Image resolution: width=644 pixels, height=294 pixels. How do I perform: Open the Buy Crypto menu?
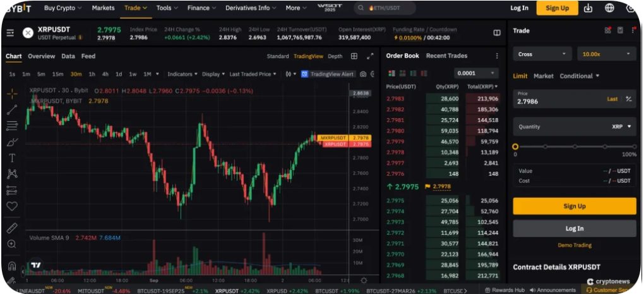pyautogui.click(x=63, y=8)
